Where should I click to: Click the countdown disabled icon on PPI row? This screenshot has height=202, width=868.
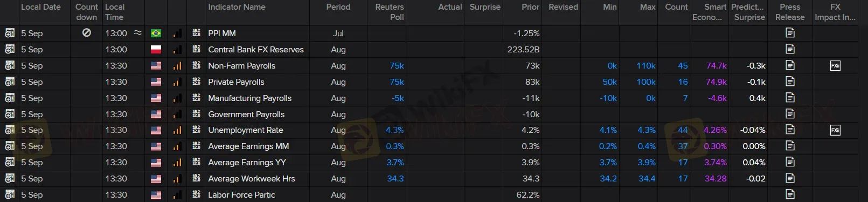coord(86,33)
